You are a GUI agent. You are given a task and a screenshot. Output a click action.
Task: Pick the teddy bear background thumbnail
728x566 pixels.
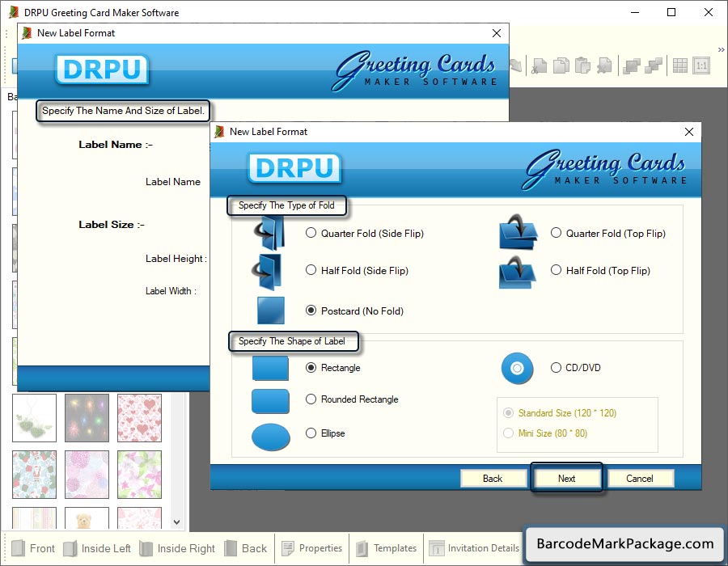point(87,518)
